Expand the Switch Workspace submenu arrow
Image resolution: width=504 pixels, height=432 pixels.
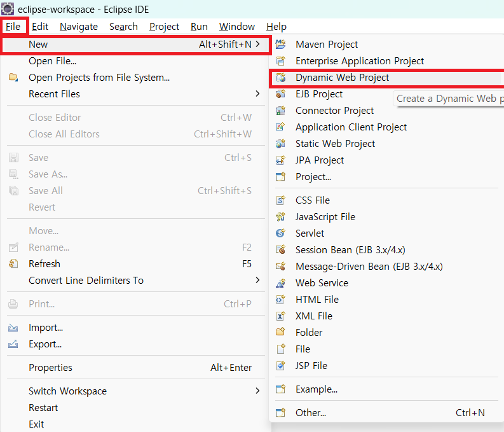point(257,391)
